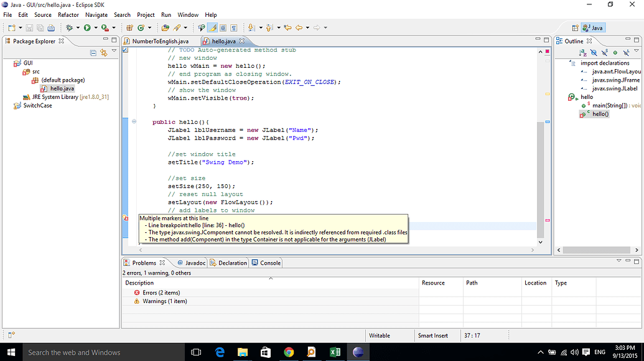Viewport: 644px width, 361px height.
Task: Toggle Hide Fields in the Outline toolbar
Action: click(x=594, y=53)
